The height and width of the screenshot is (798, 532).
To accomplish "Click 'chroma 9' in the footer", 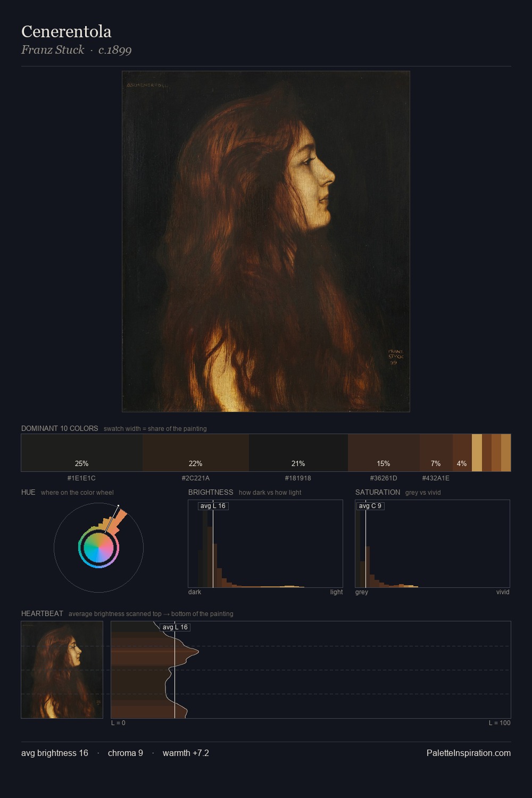I will click(x=126, y=753).
